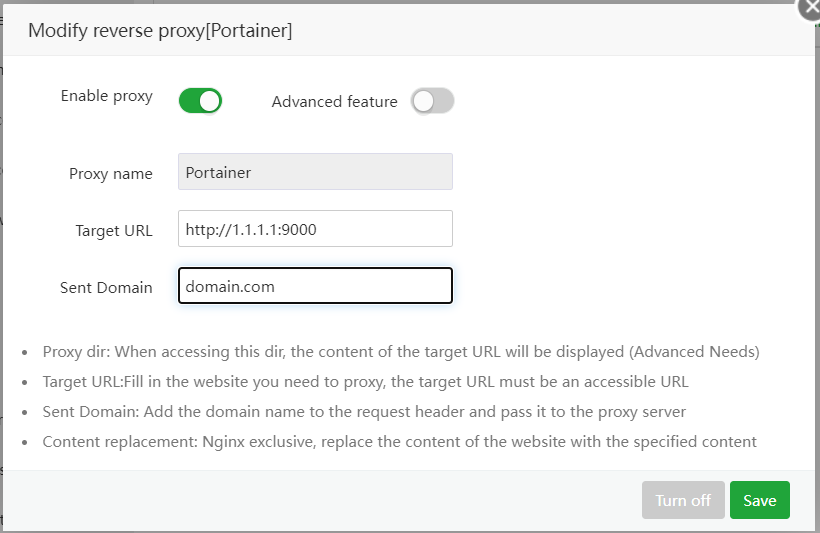Click the Modify reverse proxy[Portainer] title
This screenshot has width=820, height=533.
(160, 31)
